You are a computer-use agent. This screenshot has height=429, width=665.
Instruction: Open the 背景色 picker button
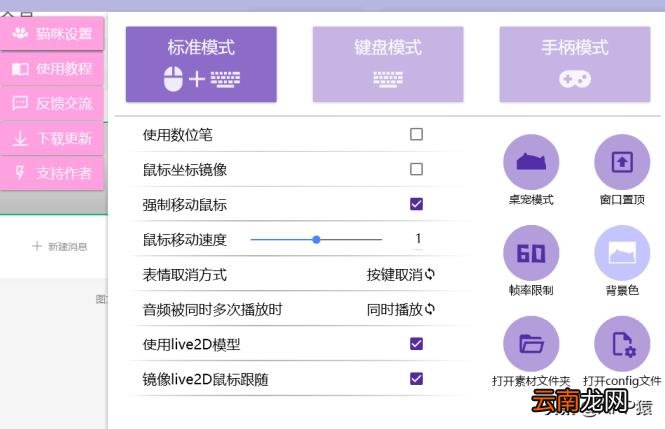[x=622, y=253]
